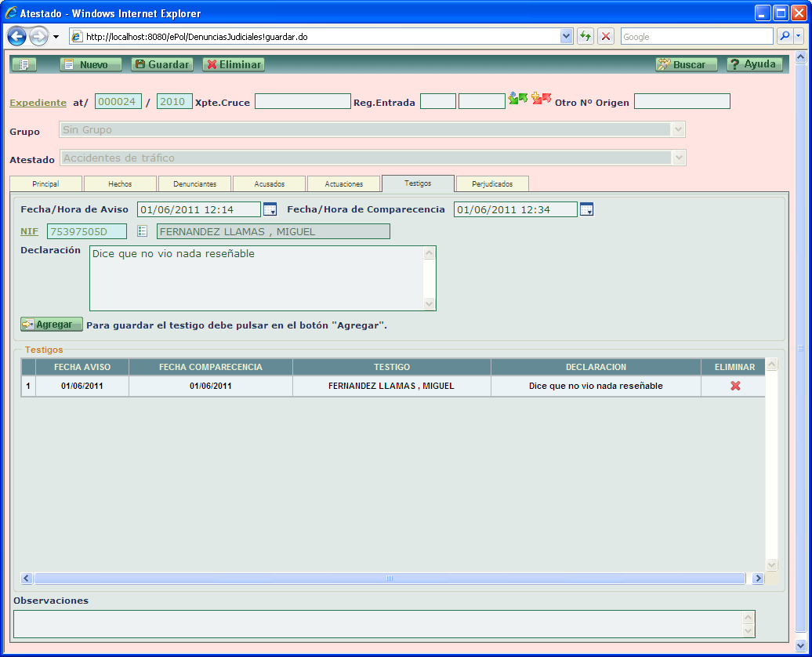Open the Atestado type dropdown
Viewport: 812px width, 657px height.
pos(679,158)
